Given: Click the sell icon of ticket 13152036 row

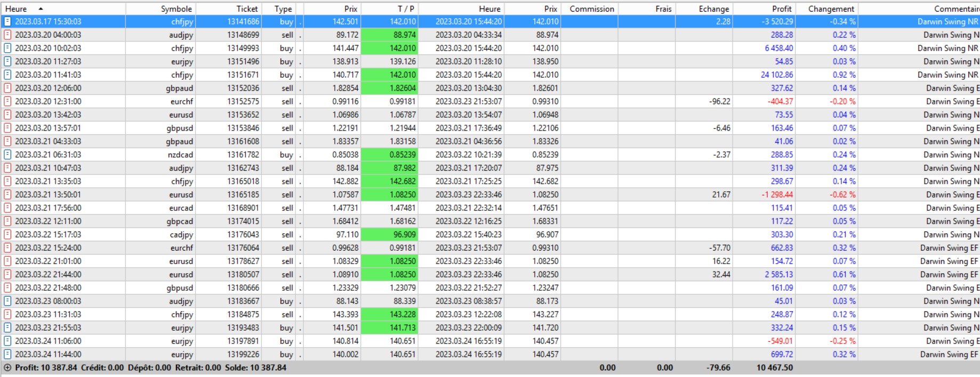Looking at the screenshot, I should [7, 88].
